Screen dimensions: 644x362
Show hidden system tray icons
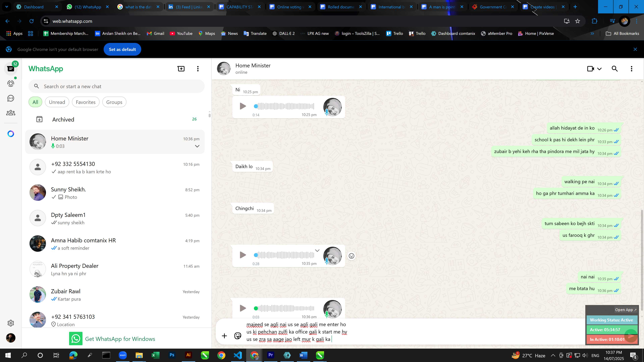[x=553, y=355]
